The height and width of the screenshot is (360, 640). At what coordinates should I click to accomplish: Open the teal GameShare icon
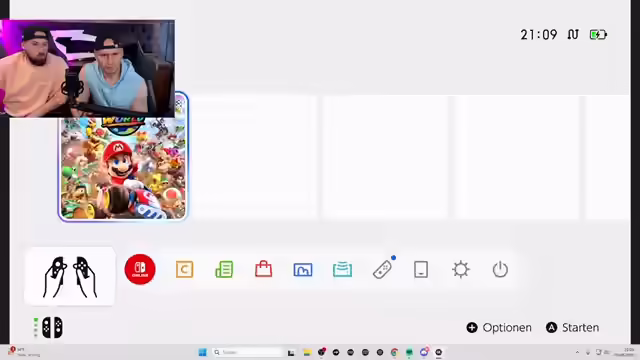coord(342,270)
